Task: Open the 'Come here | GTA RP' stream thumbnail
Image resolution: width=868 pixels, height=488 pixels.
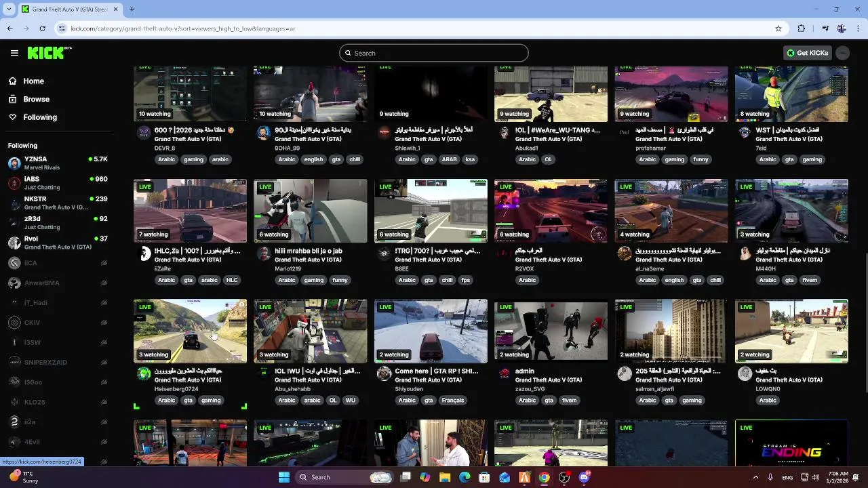Action: pyautogui.click(x=431, y=331)
